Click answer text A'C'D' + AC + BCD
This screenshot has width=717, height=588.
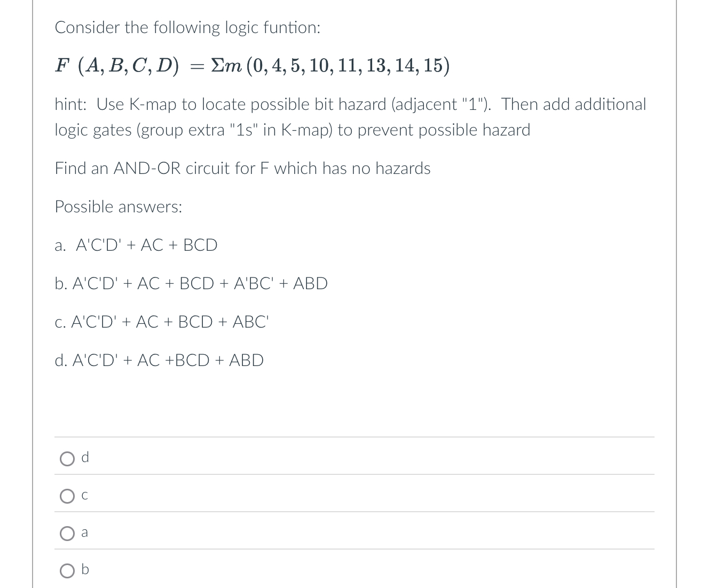point(136,245)
